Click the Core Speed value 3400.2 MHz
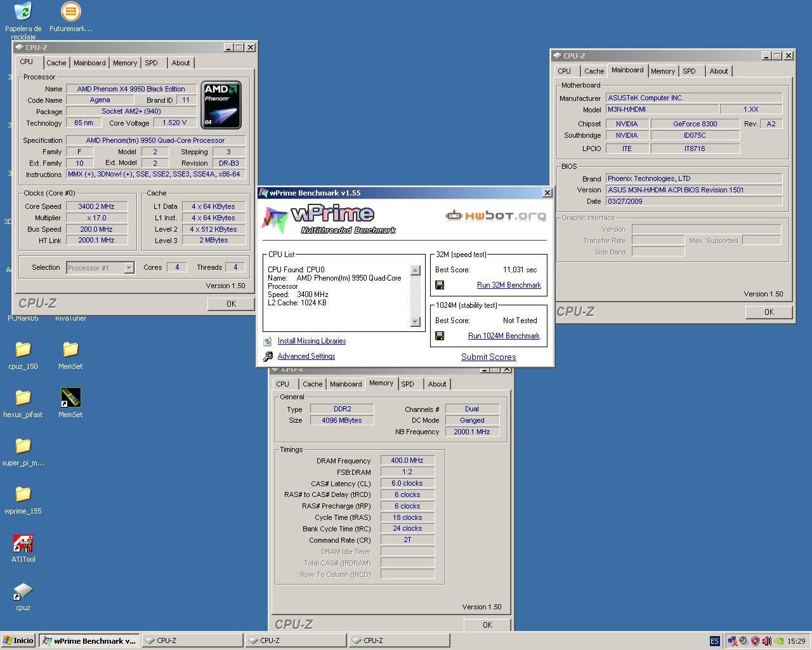 pos(96,206)
